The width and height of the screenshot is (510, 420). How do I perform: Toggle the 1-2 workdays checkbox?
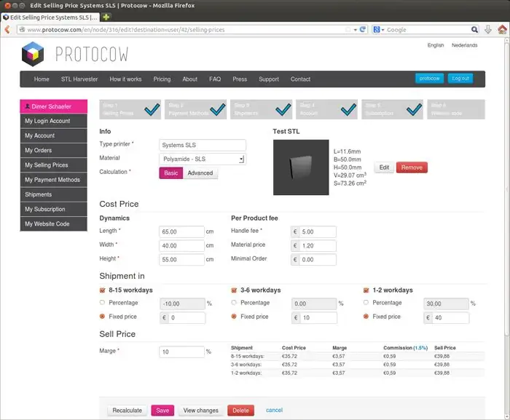366,290
